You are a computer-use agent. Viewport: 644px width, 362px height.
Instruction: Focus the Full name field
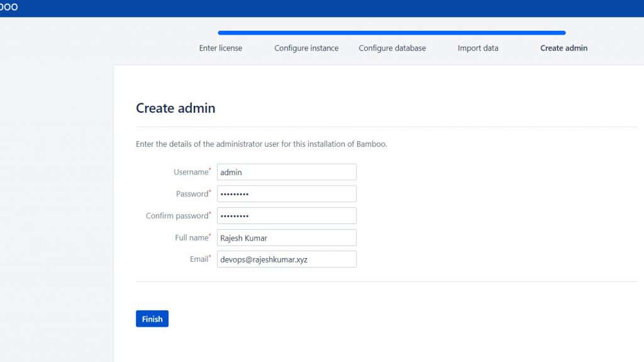click(x=286, y=237)
